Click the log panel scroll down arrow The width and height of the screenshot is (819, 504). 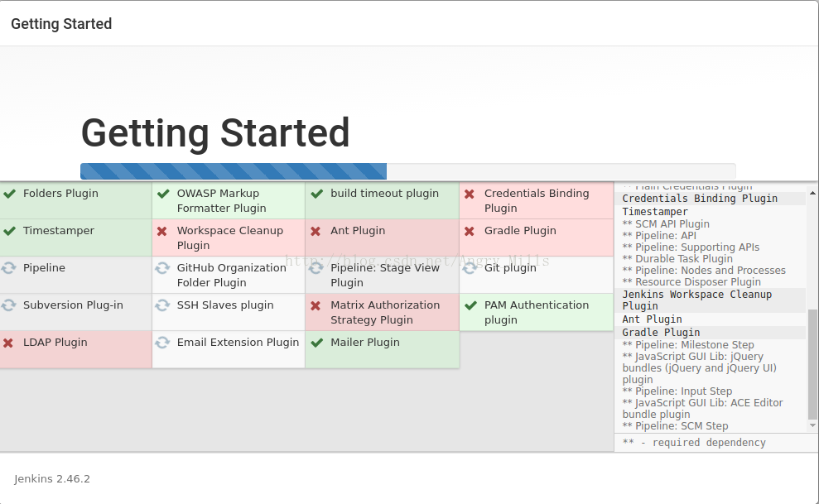pos(812,425)
